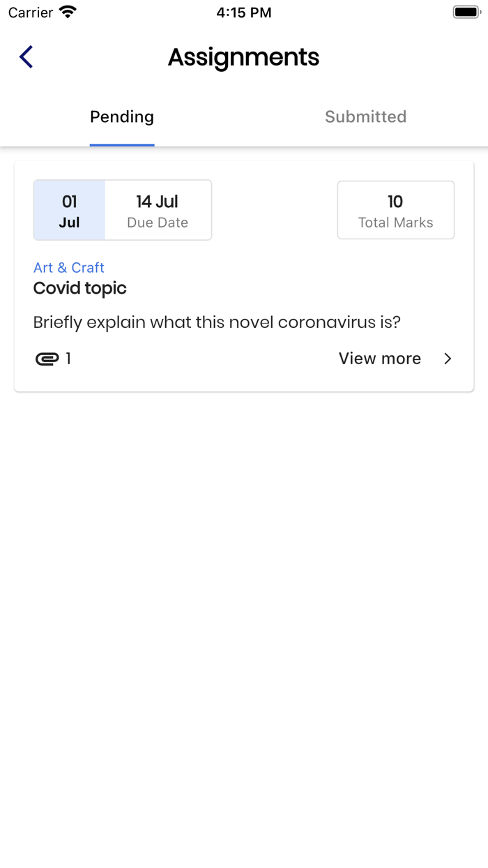This screenshot has height=868, width=488.
Task: Open the View more link
Action: pyautogui.click(x=380, y=359)
